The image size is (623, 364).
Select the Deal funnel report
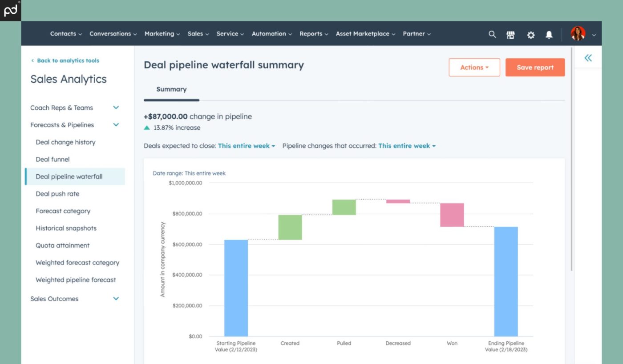coord(53,159)
